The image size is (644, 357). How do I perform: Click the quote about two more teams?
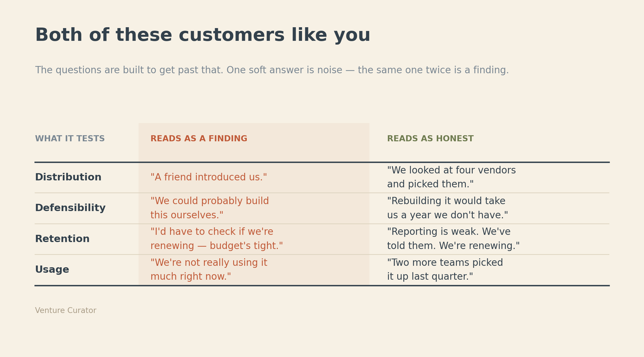coord(445,270)
